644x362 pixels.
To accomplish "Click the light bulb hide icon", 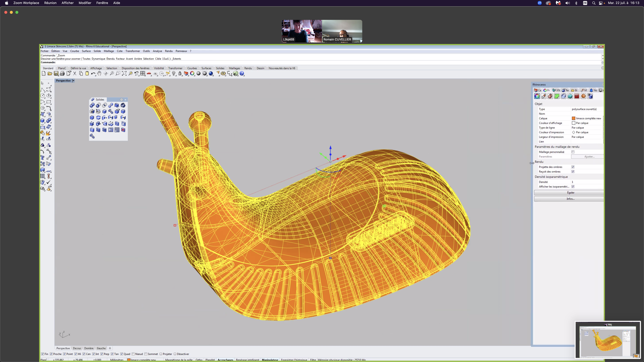I will 174,73.
